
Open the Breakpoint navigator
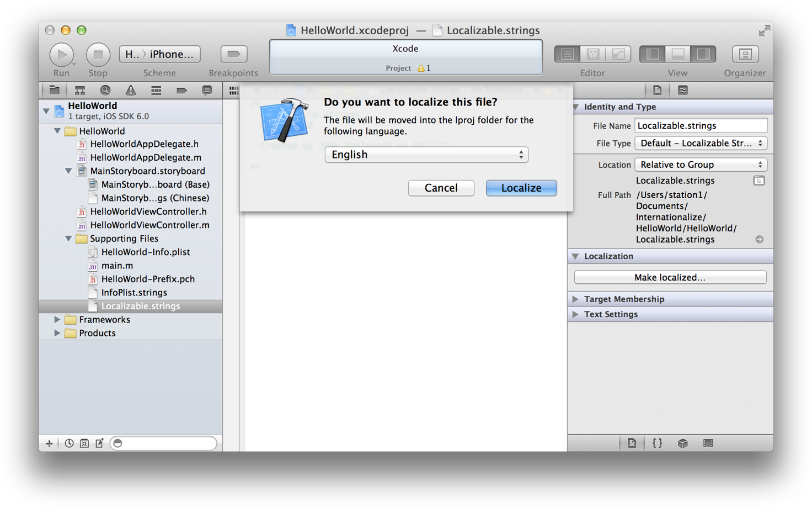(181, 90)
